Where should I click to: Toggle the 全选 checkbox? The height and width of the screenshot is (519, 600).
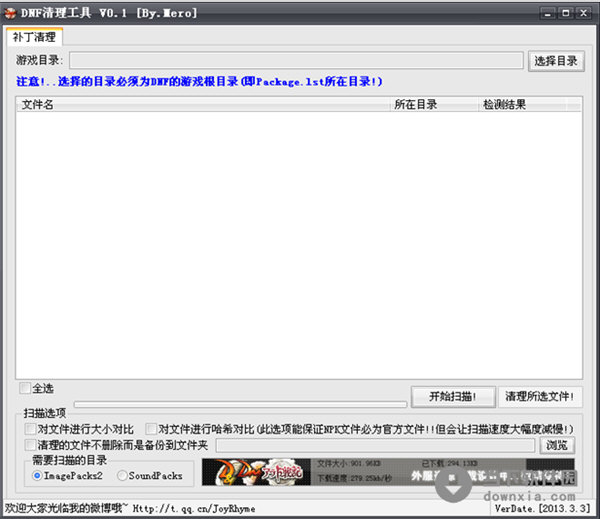(25, 388)
